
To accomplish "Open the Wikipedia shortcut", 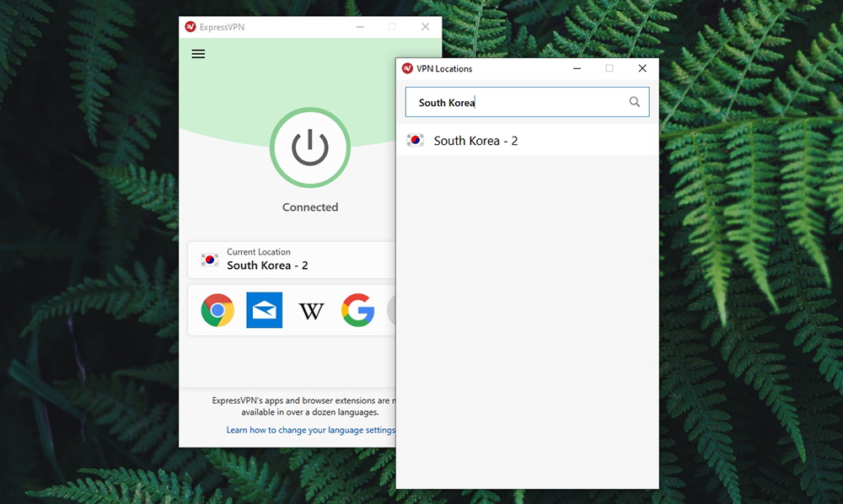I will 311,310.
